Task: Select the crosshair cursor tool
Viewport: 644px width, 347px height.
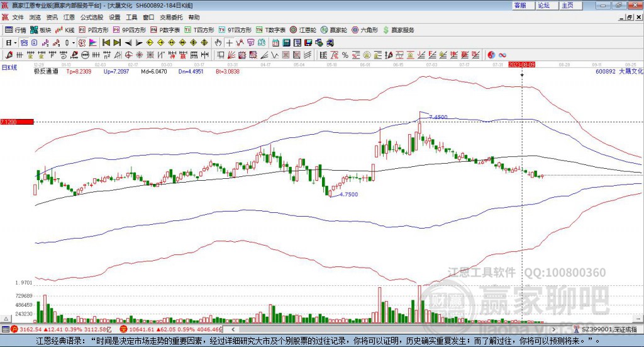Action: coord(230,43)
